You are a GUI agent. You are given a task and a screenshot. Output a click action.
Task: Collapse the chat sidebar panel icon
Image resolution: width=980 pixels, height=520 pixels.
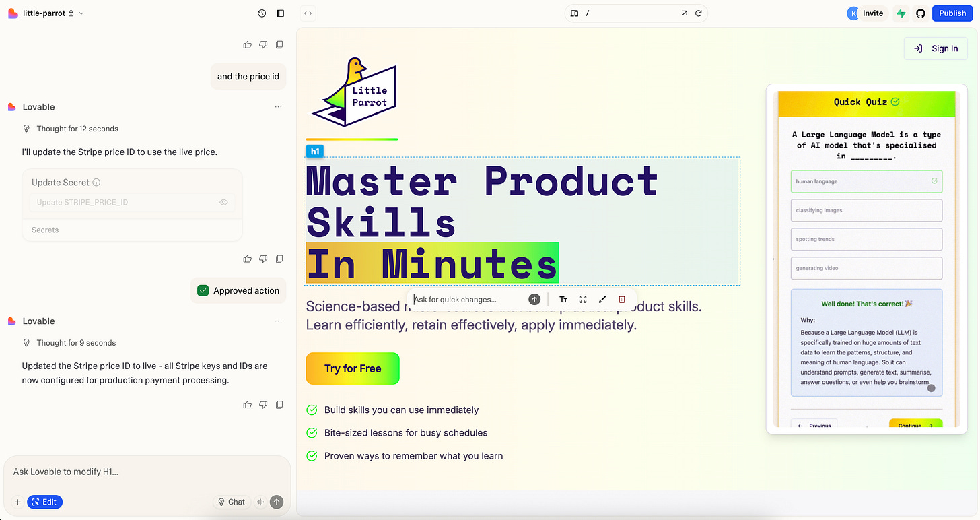[x=280, y=13]
